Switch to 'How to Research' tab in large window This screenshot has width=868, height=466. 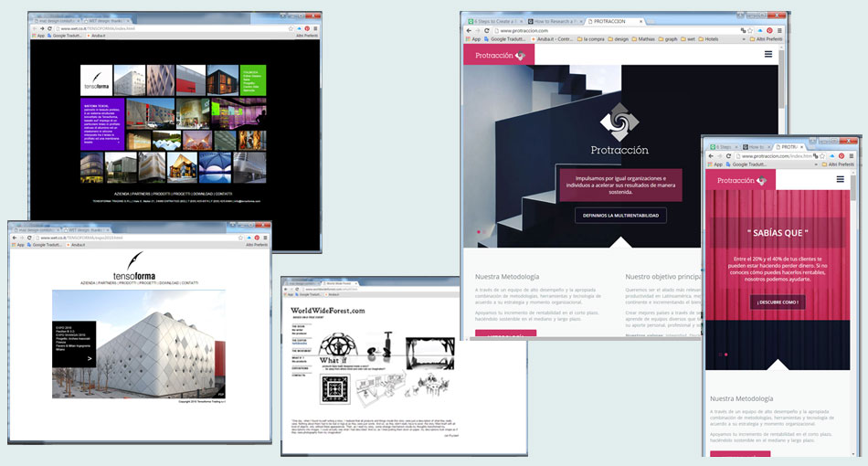coord(554,22)
